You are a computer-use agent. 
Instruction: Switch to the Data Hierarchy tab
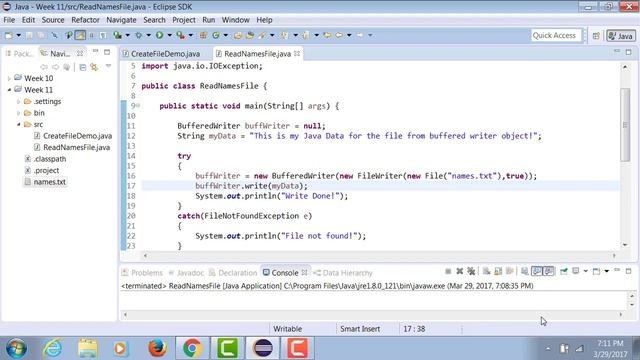(x=343, y=273)
